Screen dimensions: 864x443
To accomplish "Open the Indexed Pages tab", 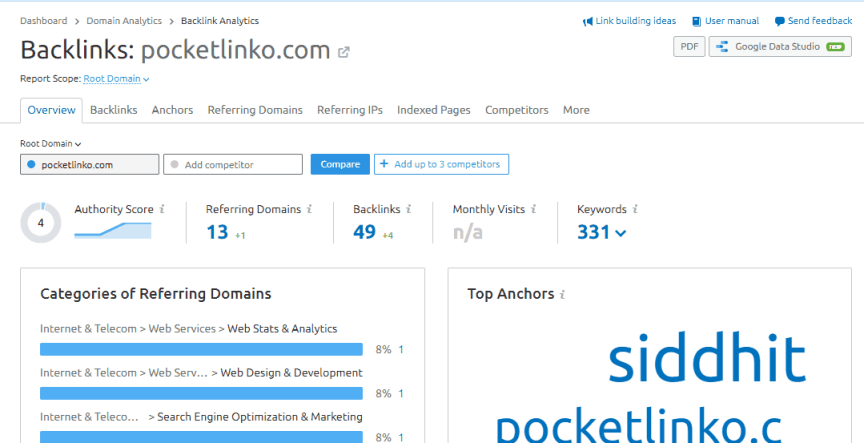I will (434, 110).
